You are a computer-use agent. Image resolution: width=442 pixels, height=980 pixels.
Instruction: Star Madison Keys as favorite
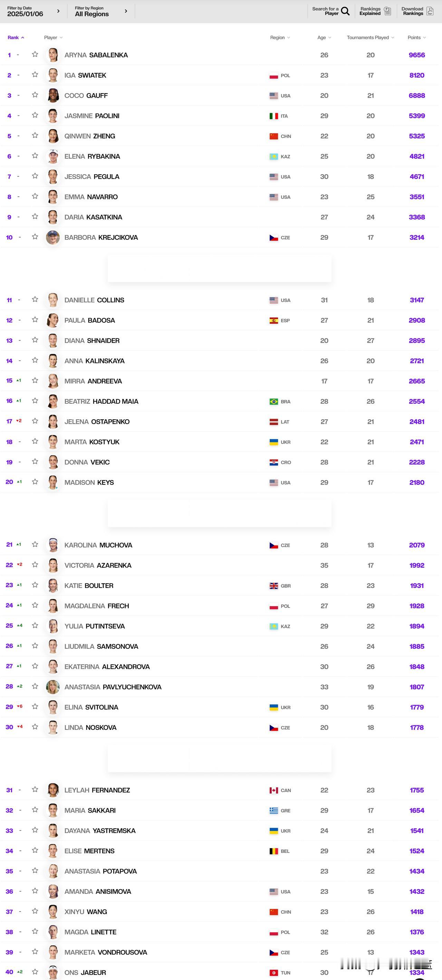point(35,482)
